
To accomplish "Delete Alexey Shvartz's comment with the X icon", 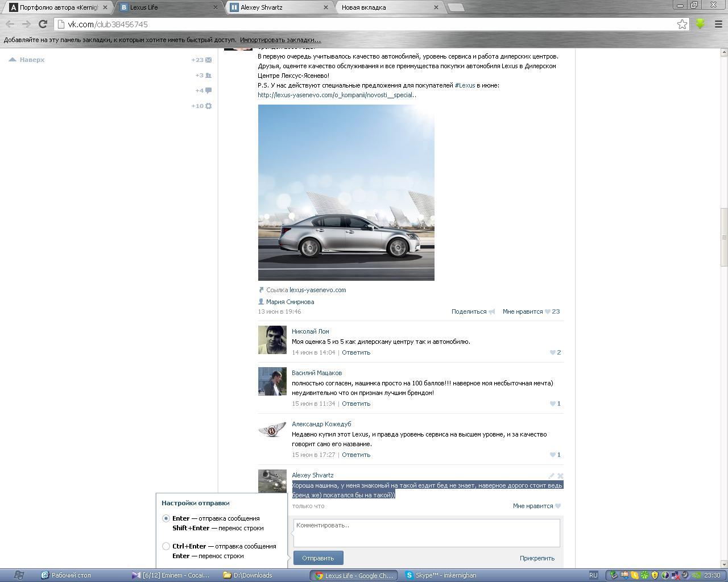I will coord(560,476).
